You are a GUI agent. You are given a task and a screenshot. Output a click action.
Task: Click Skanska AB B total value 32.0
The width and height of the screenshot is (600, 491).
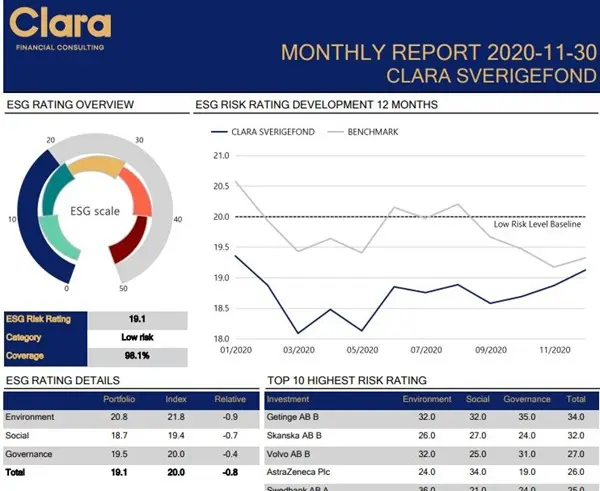(x=576, y=436)
